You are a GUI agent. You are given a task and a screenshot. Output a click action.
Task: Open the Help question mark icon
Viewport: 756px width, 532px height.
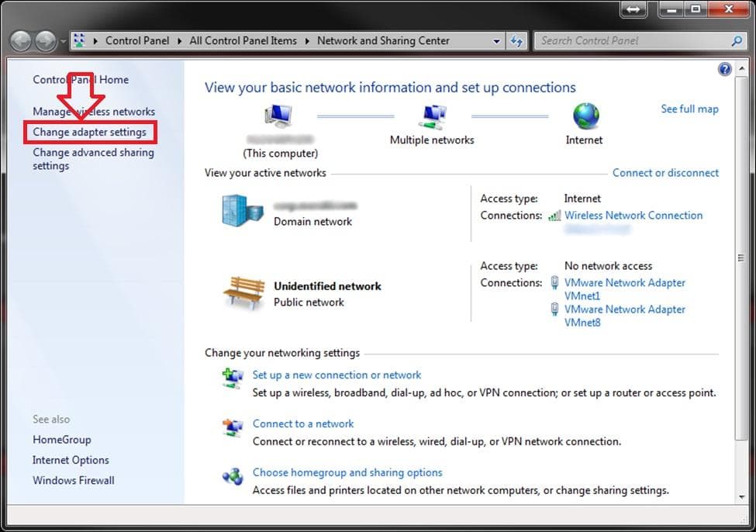724,68
